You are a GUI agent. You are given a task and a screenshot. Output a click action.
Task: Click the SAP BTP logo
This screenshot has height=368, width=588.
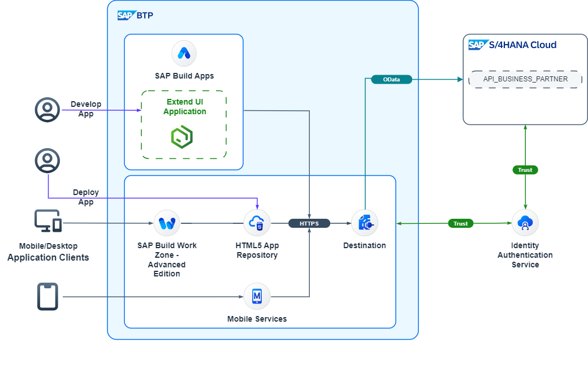[135, 15]
